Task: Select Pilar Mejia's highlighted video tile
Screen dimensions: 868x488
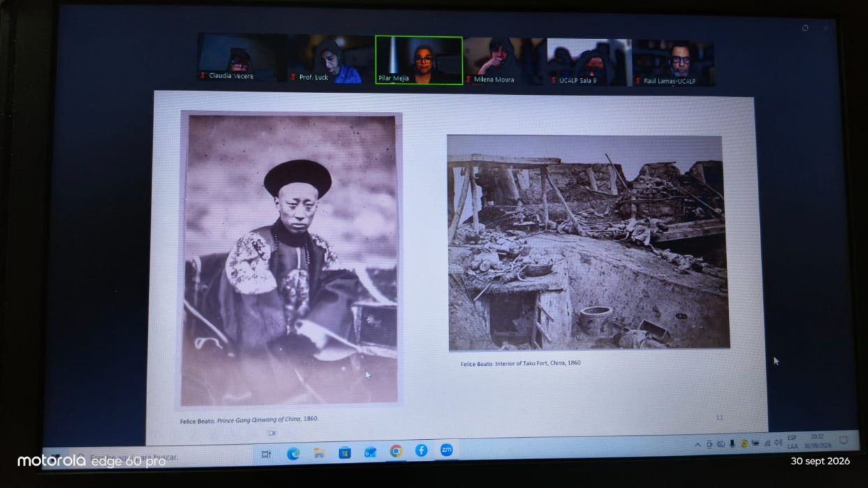Action: [x=419, y=60]
